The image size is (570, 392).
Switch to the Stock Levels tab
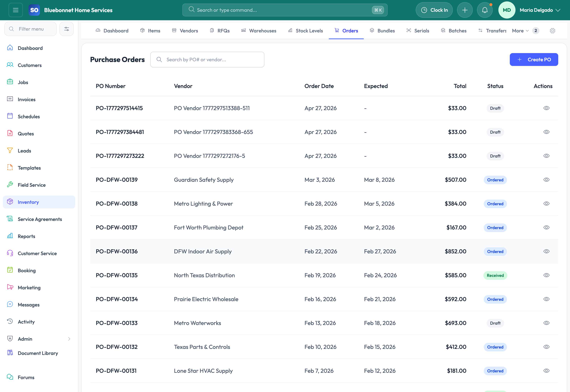(305, 31)
